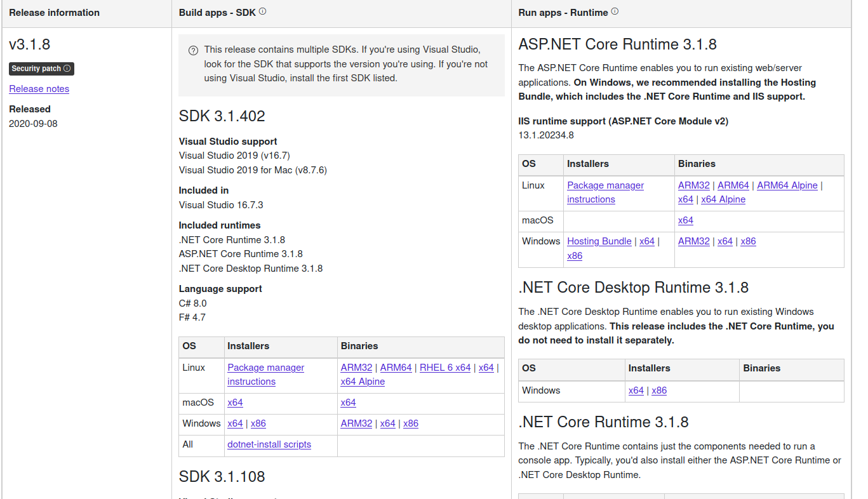
Task: Download the Linux ARM32 SDK binary
Action: point(356,367)
